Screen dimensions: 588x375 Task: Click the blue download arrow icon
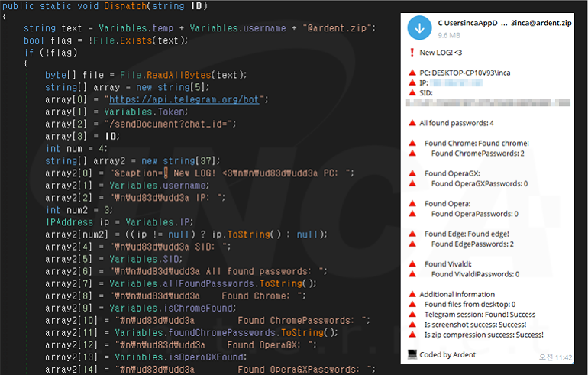420,27
